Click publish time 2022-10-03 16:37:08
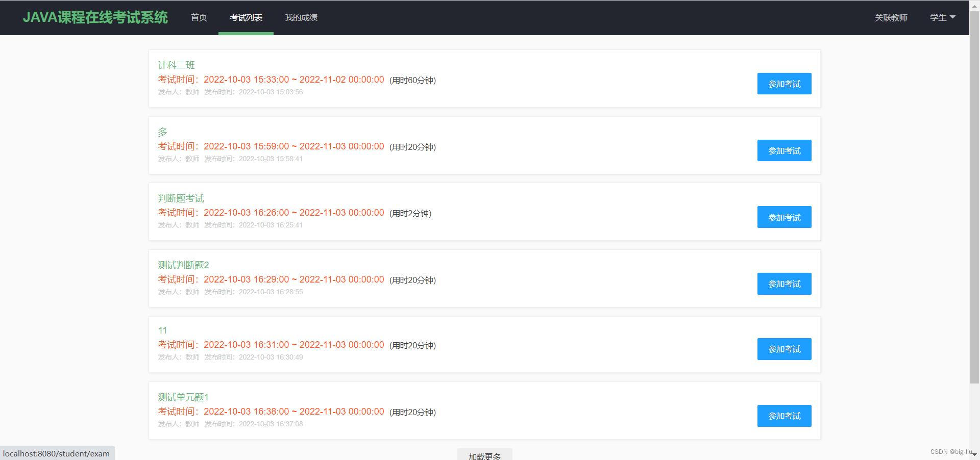Image resolution: width=980 pixels, height=460 pixels. [x=271, y=424]
